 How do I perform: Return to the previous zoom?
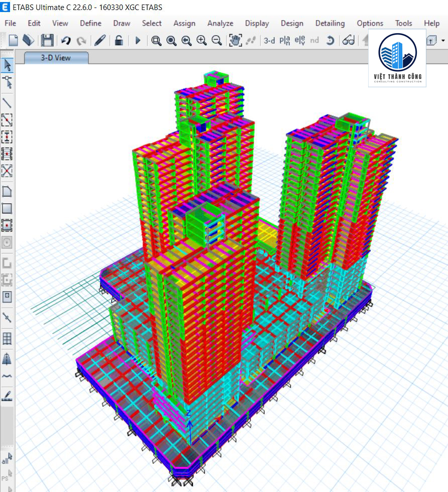click(x=186, y=41)
